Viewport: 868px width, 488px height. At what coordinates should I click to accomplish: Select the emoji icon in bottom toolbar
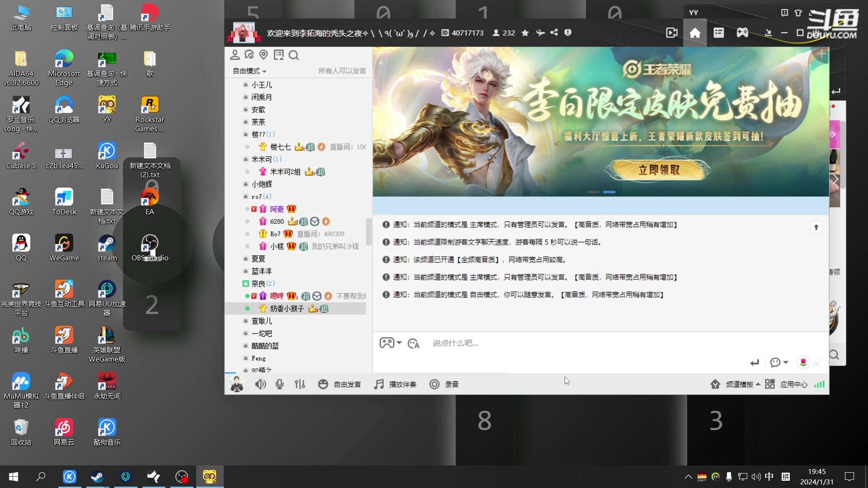coord(323,384)
